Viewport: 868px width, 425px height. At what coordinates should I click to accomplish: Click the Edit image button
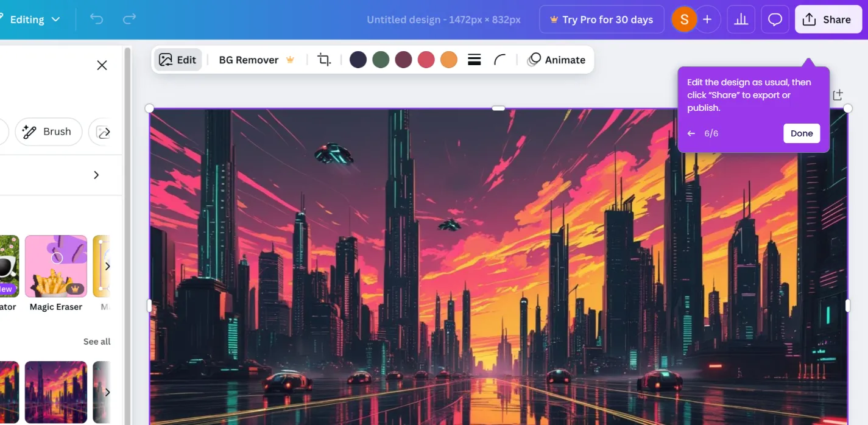[x=178, y=60]
